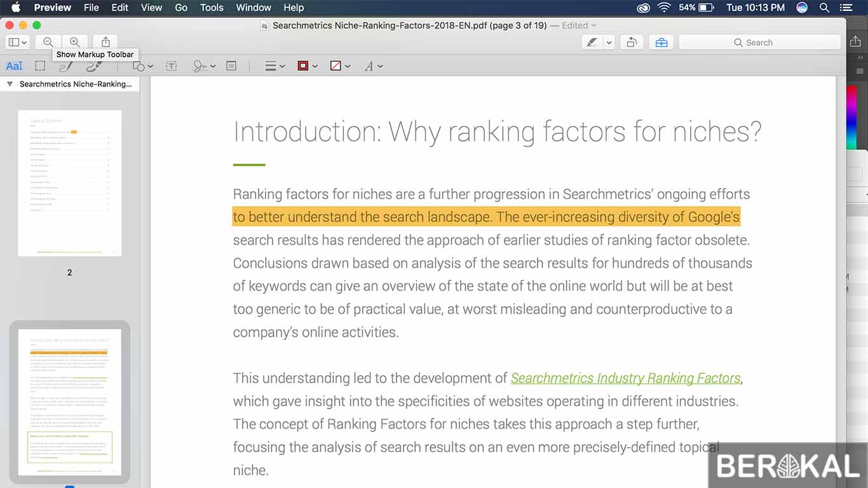Select the Searchmetrics Niche-Ranking sidebar title

(76, 84)
